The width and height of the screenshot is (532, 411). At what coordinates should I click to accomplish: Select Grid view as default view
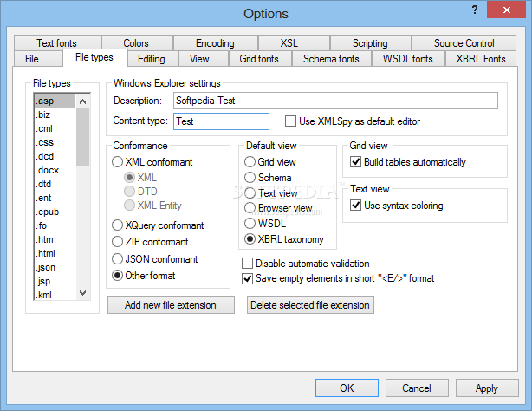[x=251, y=162]
